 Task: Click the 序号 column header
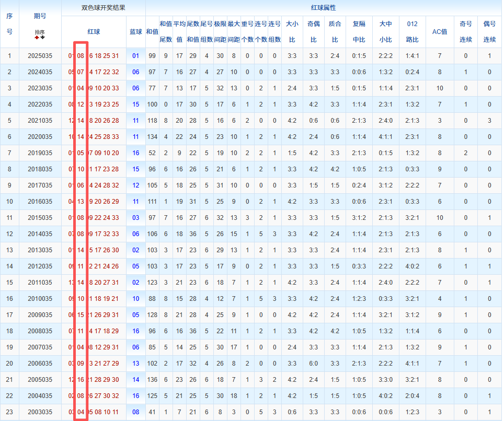point(9,24)
